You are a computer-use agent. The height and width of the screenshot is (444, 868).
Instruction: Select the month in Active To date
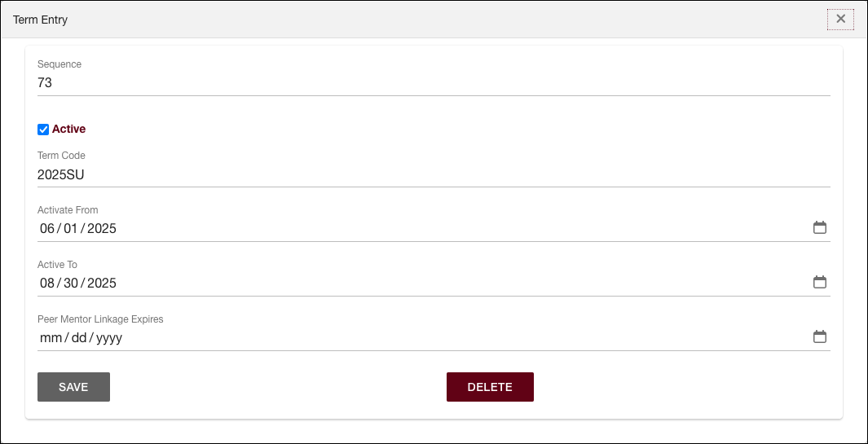[x=47, y=284]
